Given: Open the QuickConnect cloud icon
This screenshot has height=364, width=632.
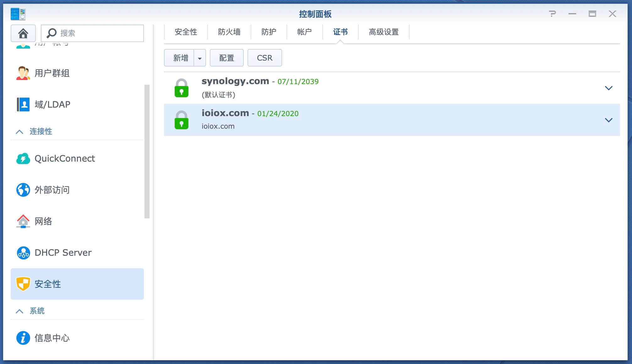Looking at the screenshot, I should [x=23, y=158].
